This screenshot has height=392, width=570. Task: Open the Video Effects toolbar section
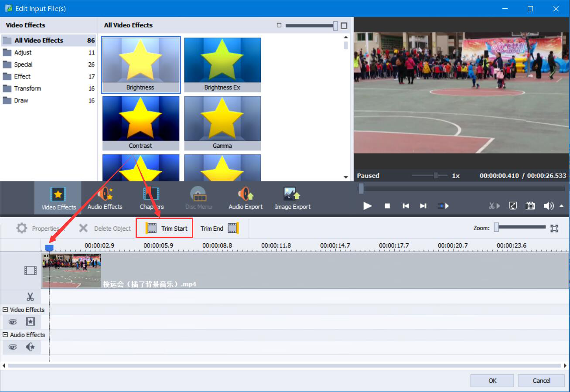coord(58,198)
